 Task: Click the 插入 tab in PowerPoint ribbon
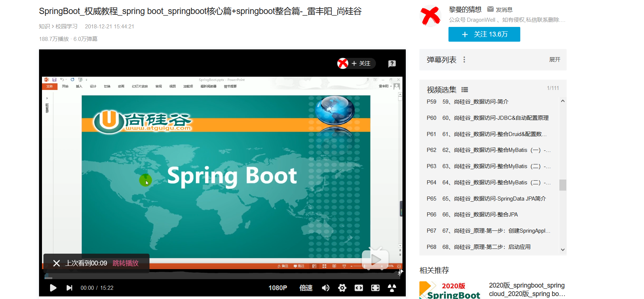pyautogui.click(x=79, y=86)
